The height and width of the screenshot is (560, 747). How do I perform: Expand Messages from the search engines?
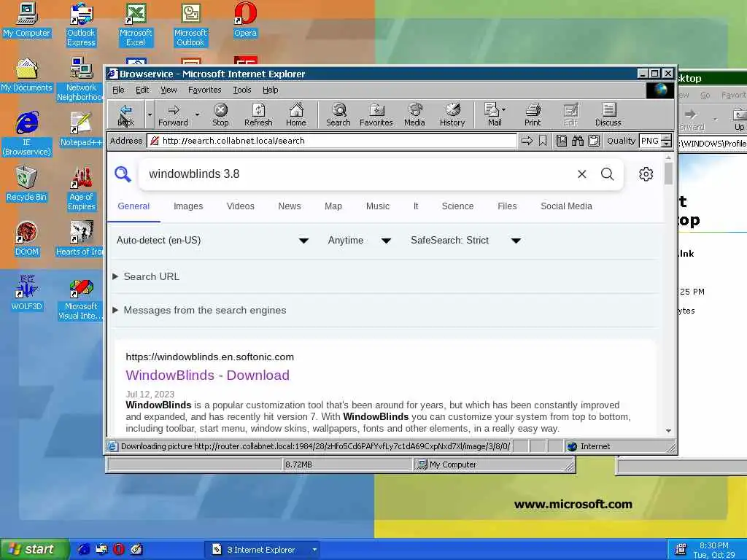click(x=199, y=311)
